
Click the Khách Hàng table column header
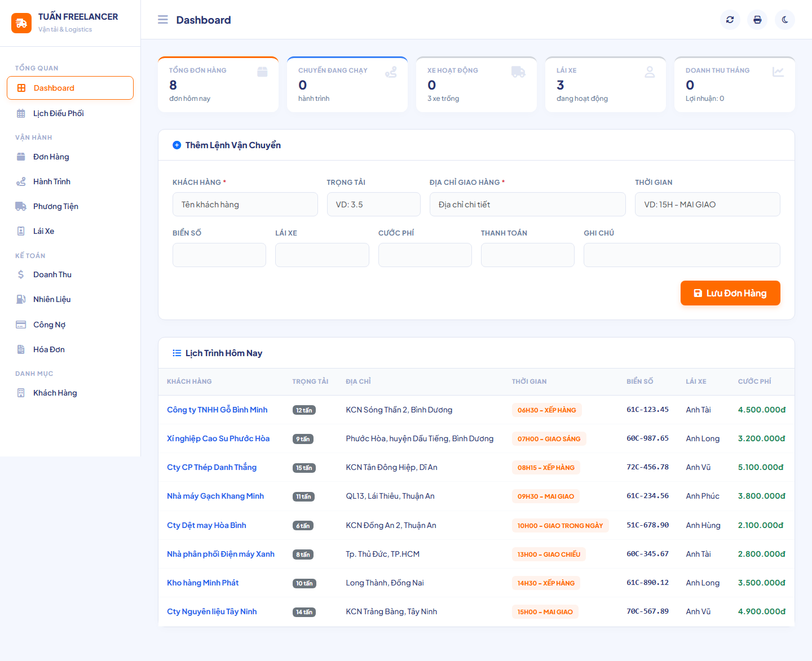[189, 381]
